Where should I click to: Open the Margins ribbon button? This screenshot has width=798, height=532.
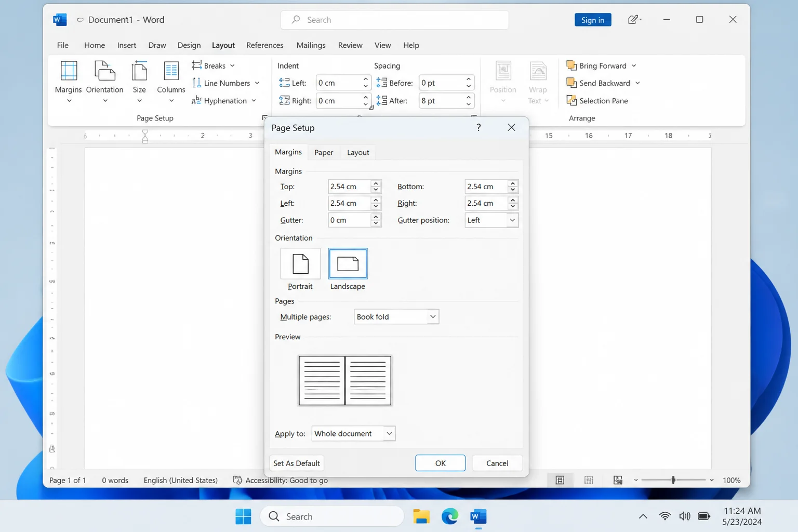[x=69, y=82]
